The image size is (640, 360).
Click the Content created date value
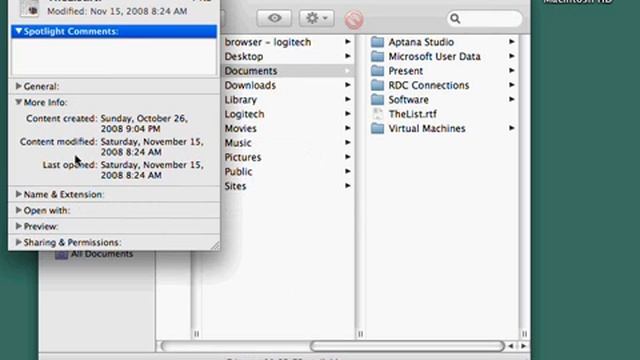(144, 123)
